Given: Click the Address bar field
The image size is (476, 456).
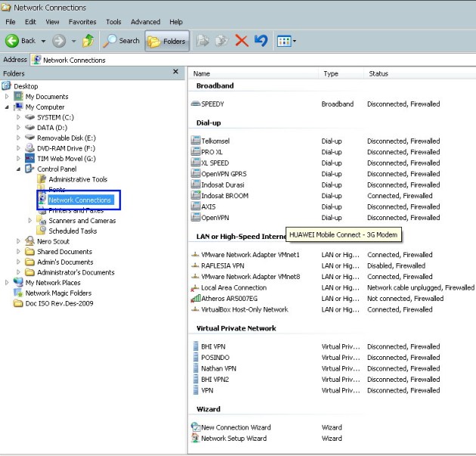Looking at the screenshot, I should pyautogui.click(x=253, y=60).
